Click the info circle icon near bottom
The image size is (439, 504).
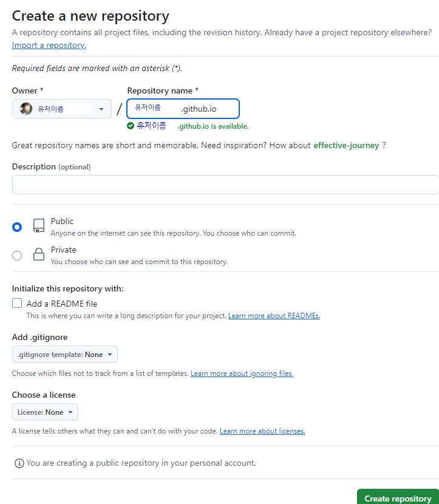tap(19, 463)
